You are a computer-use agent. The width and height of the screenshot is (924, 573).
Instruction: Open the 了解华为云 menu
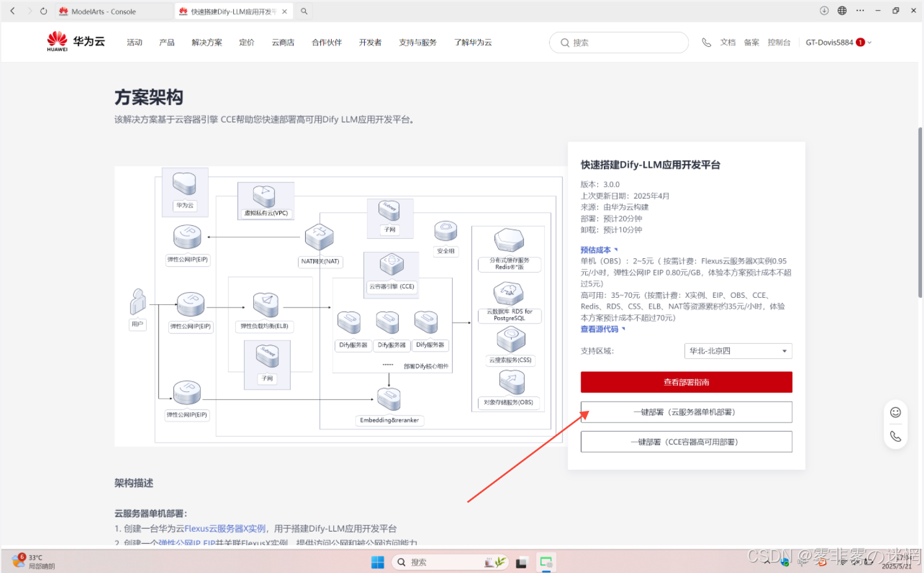(x=473, y=42)
